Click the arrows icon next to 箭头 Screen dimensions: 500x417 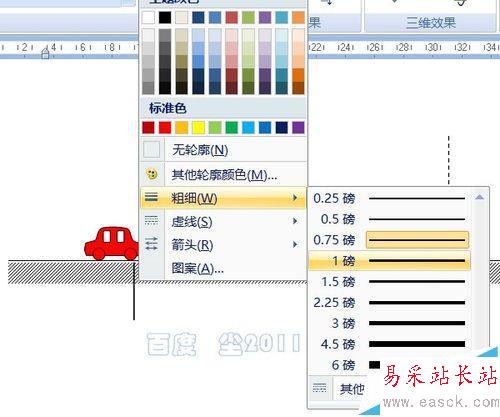tap(151, 244)
